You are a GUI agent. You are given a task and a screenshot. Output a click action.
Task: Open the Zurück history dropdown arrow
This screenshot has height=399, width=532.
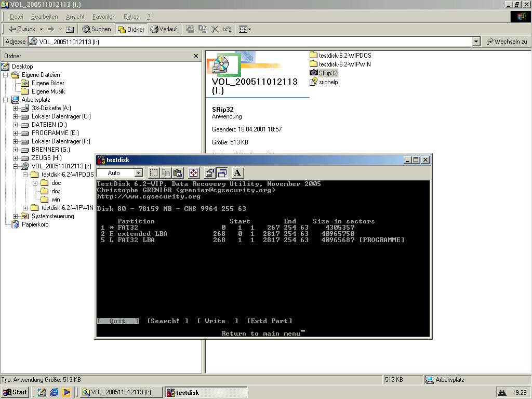(x=41, y=30)
